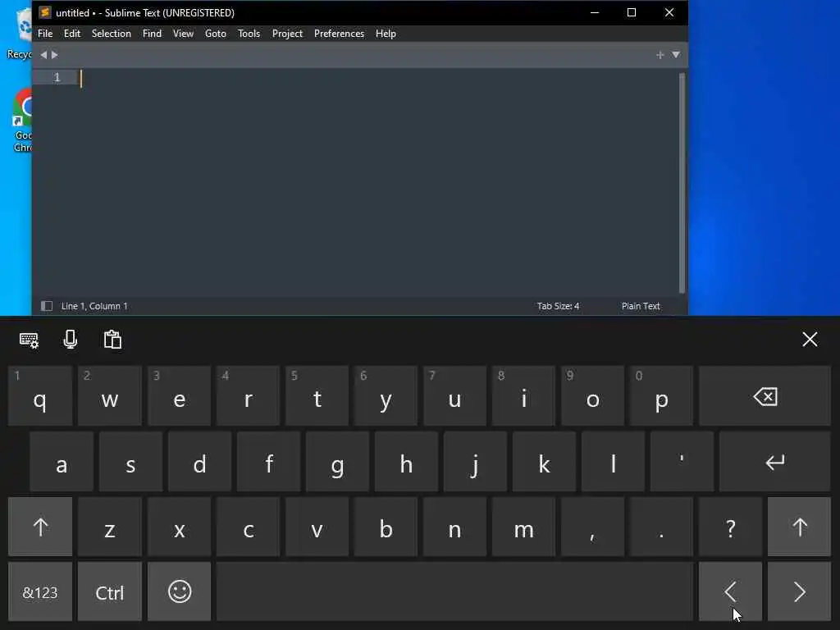Tap the comma key
Screen dimensions: 840x630
click(592, 527)
